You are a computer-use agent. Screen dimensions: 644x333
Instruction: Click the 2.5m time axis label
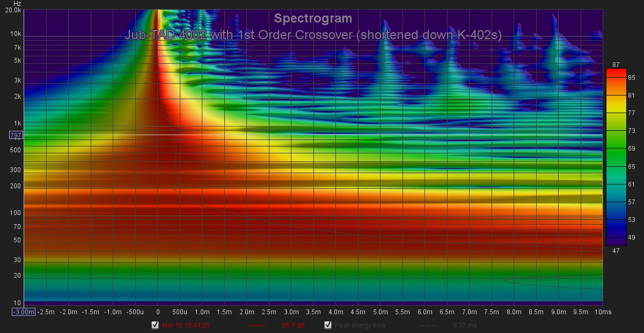click(269, 312)
